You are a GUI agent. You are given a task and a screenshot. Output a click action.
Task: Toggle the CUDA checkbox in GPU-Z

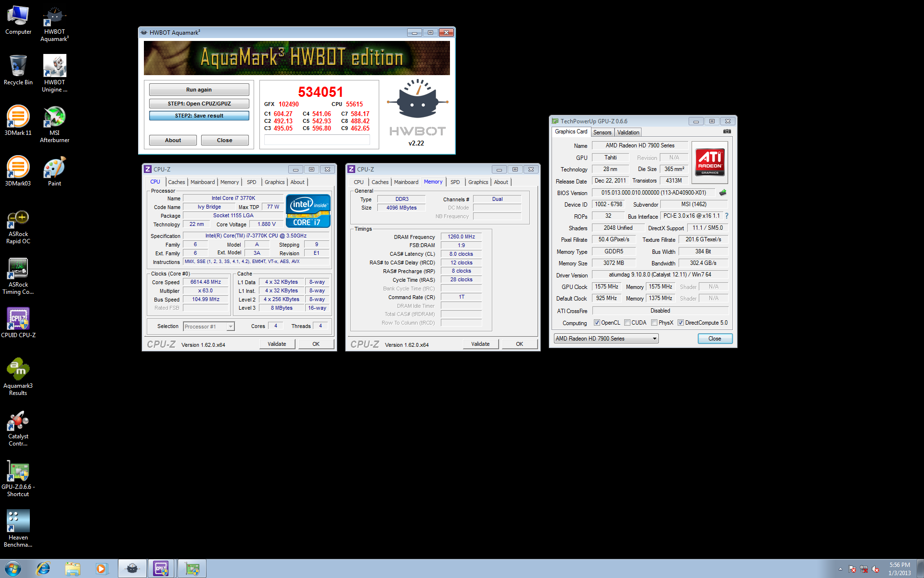[627, 323]
